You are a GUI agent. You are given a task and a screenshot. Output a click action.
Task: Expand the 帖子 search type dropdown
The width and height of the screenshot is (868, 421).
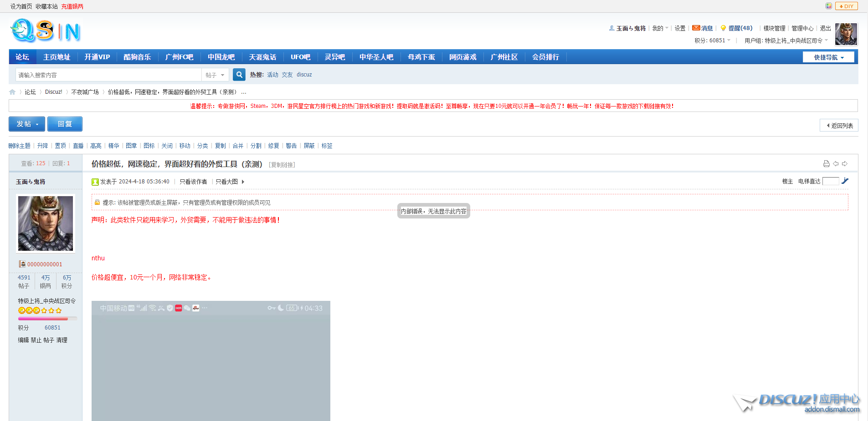pyautogui.click(x=215, y=75)
